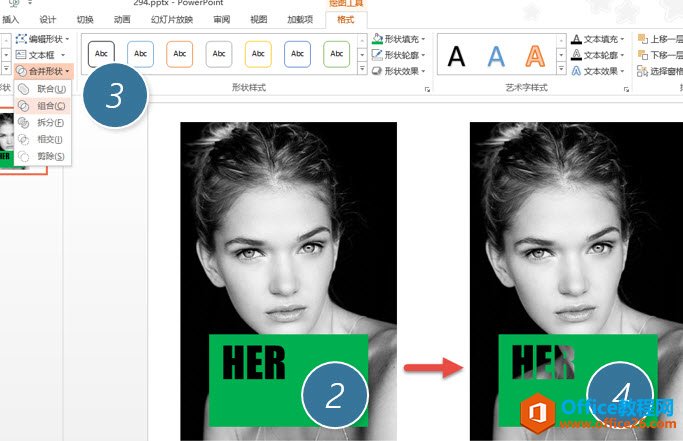Open 文本填充 (Text Fill) dropdown

(x=604, y=39)
